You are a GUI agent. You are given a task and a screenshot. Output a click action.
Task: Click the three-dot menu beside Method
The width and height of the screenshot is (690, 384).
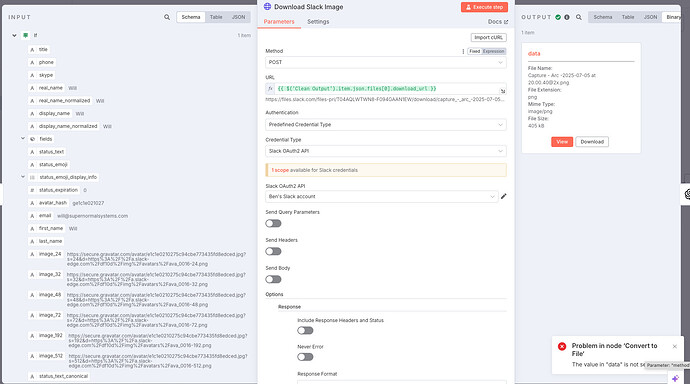463,51
